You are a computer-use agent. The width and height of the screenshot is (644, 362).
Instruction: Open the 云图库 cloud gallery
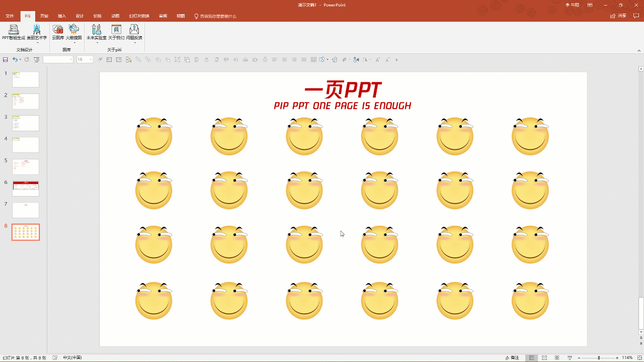click(x=58, y=31)
